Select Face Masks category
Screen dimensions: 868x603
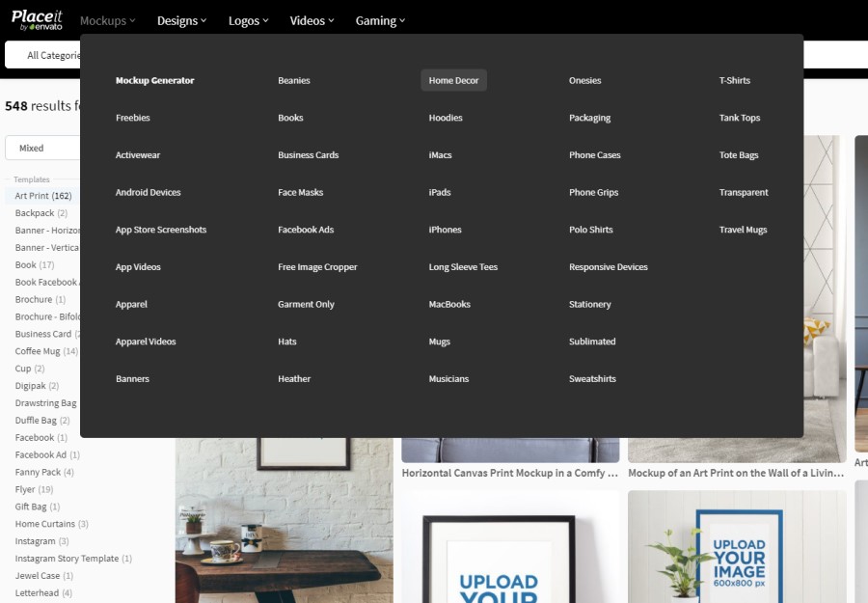tap(301, 192)
